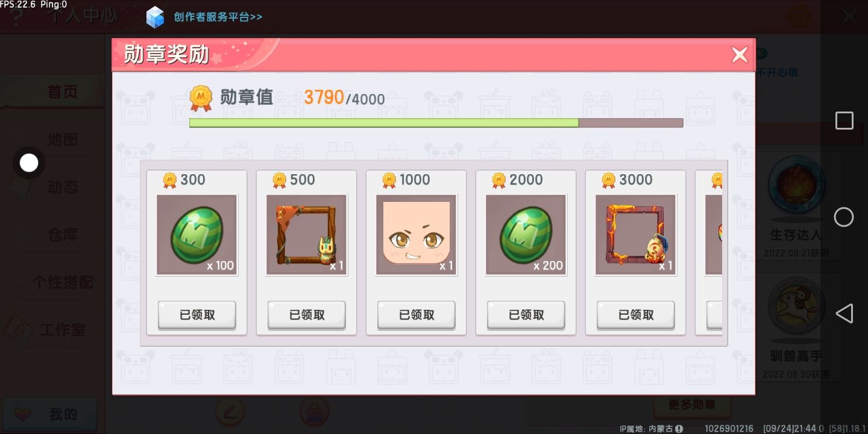Click 已领取 under the 1000 reward
This screenshot has width=868, height=434.
click(x=417, y=315)
